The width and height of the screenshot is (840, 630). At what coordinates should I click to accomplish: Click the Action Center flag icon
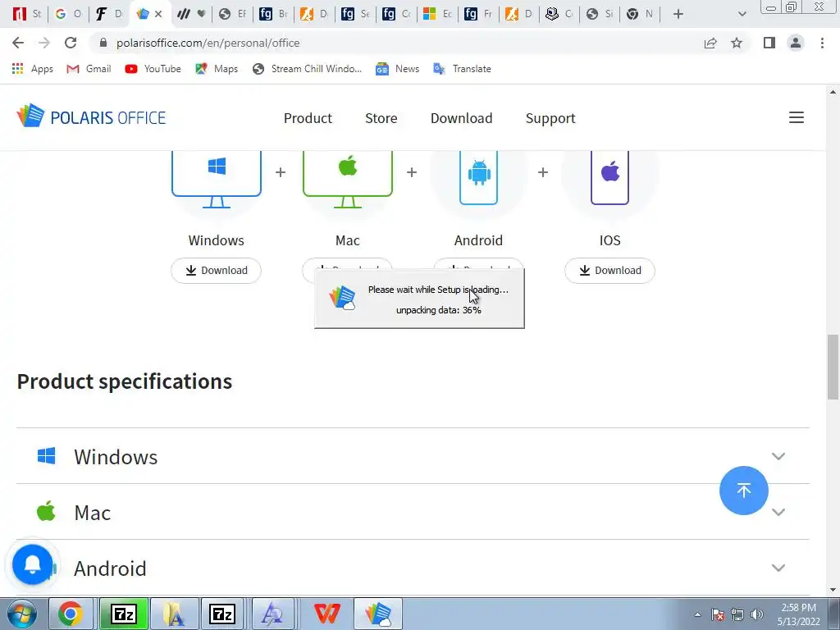coord(718,614)
